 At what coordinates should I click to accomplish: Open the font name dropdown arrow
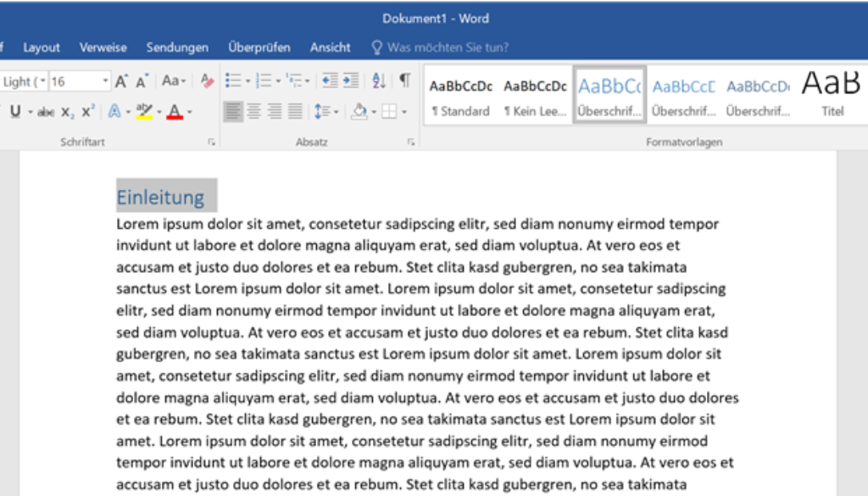42,81
